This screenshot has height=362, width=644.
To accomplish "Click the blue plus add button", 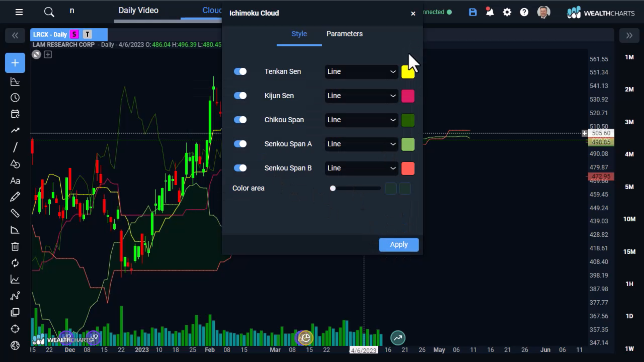I will (x=15, y=63).
